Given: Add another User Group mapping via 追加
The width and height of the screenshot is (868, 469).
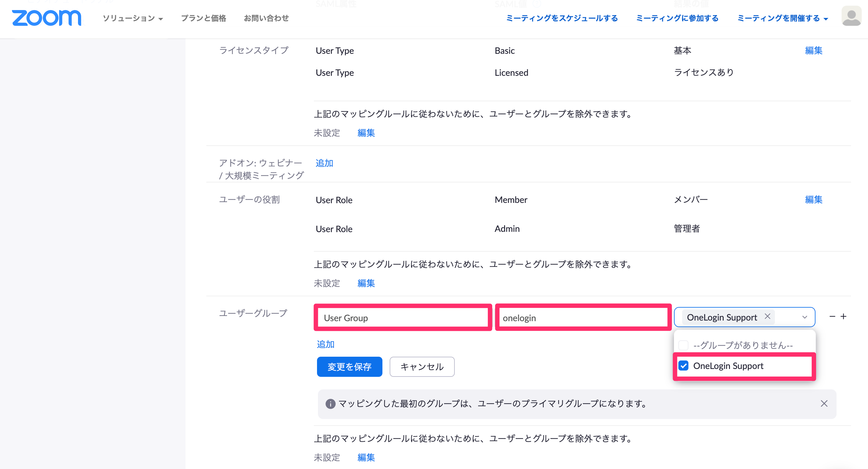Looking at the screenshot, I should coord(325,344).
